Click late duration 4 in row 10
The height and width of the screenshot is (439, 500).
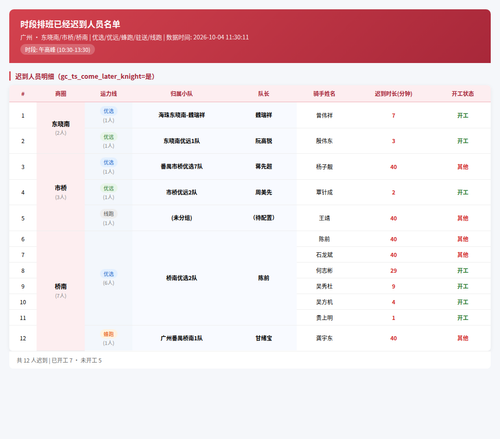click(x=393, y=302)
